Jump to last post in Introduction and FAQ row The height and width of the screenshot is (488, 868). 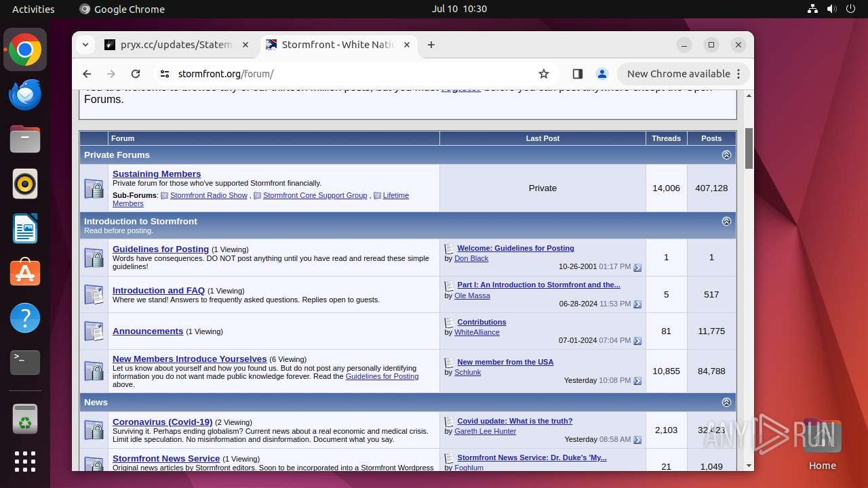click(637, 304)
